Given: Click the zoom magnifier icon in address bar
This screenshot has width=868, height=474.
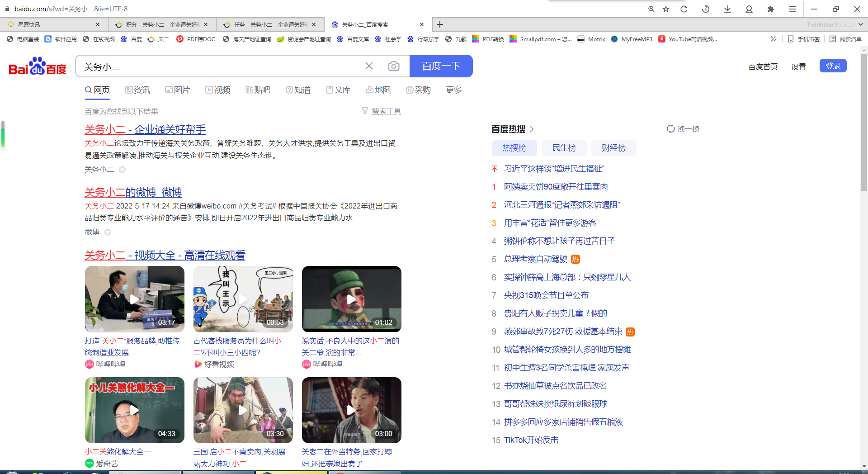Looking at the screenshot, I should [x=651, y=9].
